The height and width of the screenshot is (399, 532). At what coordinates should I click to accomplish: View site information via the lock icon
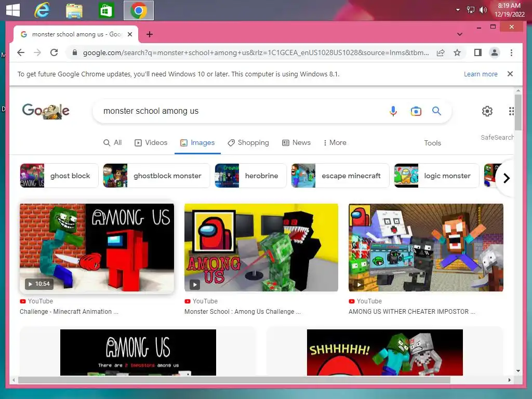[75, 52]
